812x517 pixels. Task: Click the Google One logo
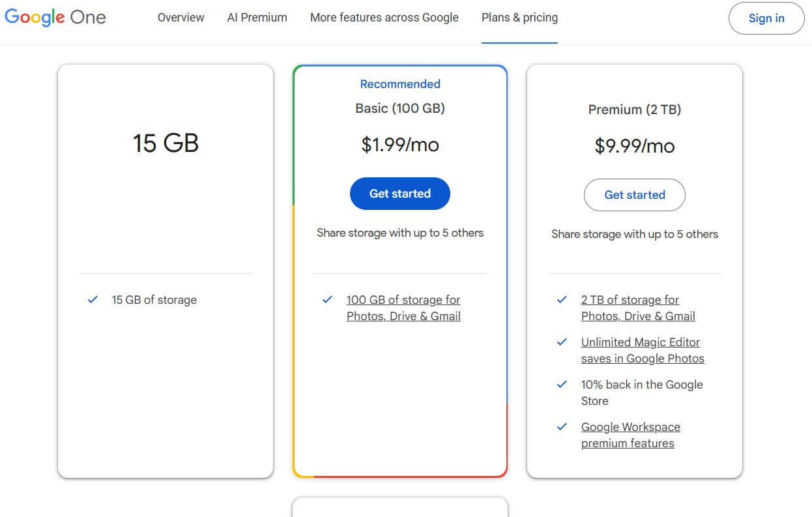point(55,18)
